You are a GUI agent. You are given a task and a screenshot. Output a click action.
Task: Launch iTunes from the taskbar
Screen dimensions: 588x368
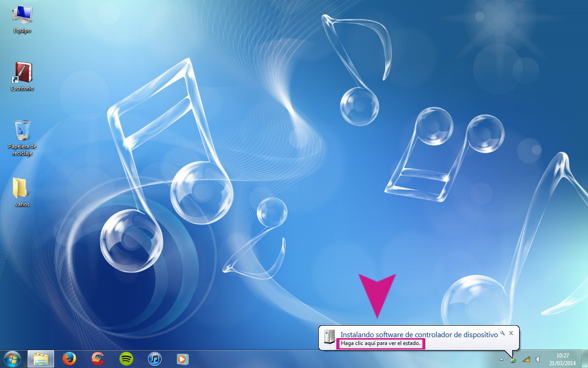coord(155,359)
